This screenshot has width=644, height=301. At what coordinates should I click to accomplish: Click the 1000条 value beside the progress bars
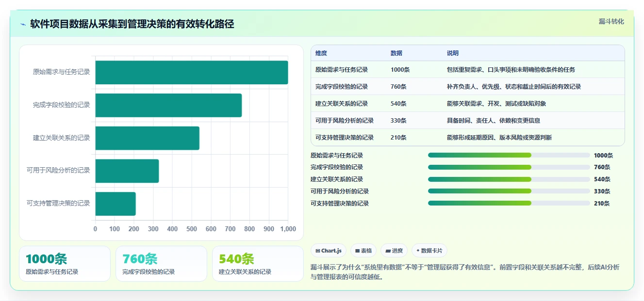tap(604, 156)
